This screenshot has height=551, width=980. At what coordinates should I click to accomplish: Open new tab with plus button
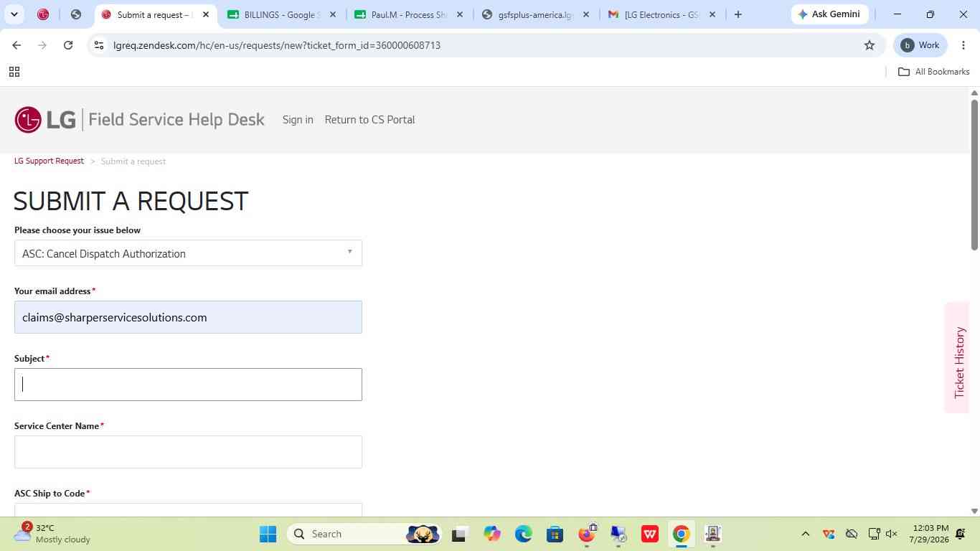tap(738, 14)
